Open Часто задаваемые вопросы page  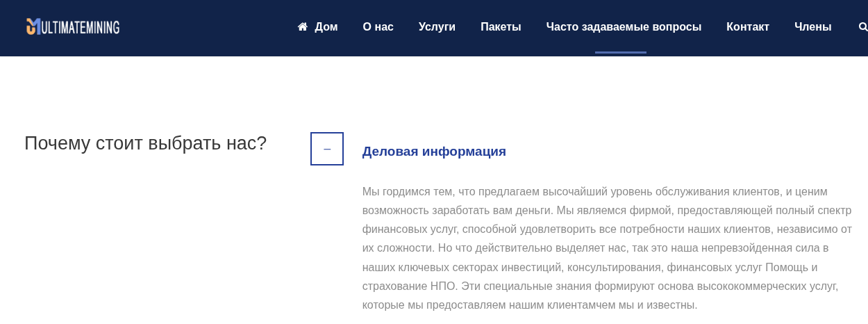624,27
